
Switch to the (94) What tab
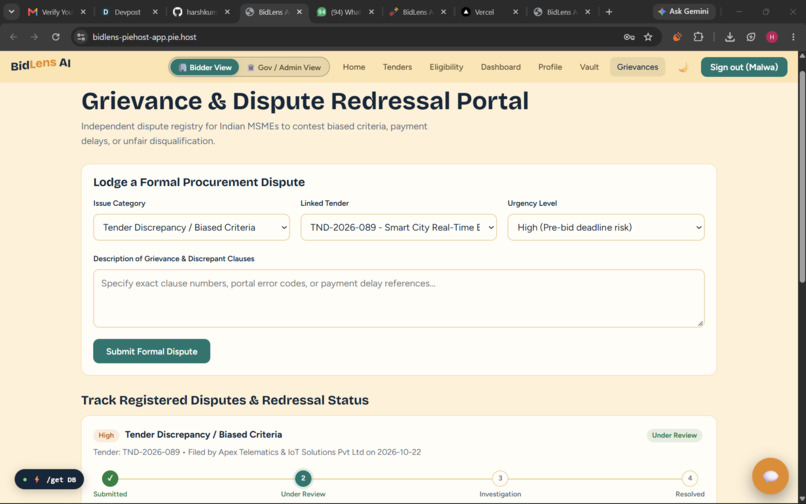[x=345, y=12]
